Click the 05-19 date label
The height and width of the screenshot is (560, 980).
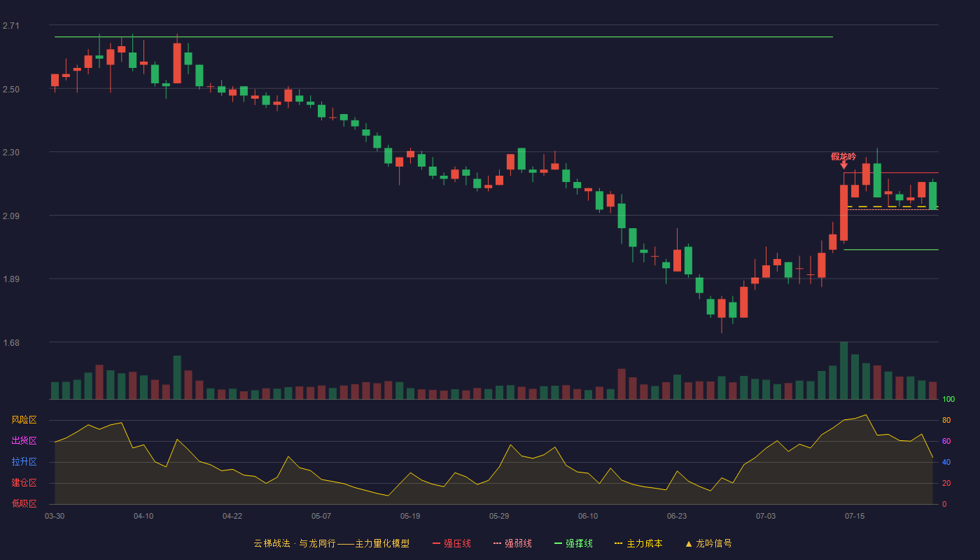click(x=410, y=516)
